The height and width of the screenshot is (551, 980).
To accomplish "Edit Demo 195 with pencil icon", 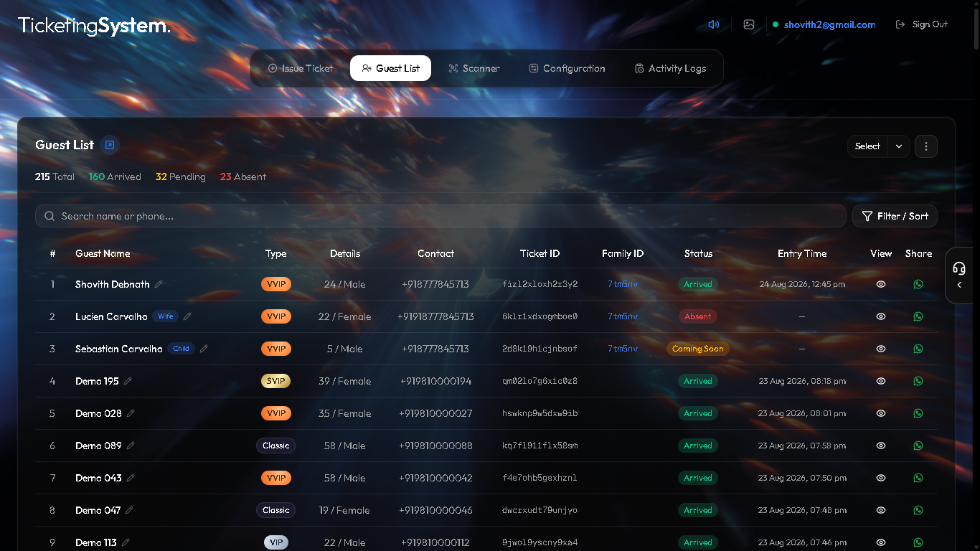I will 128,381.
